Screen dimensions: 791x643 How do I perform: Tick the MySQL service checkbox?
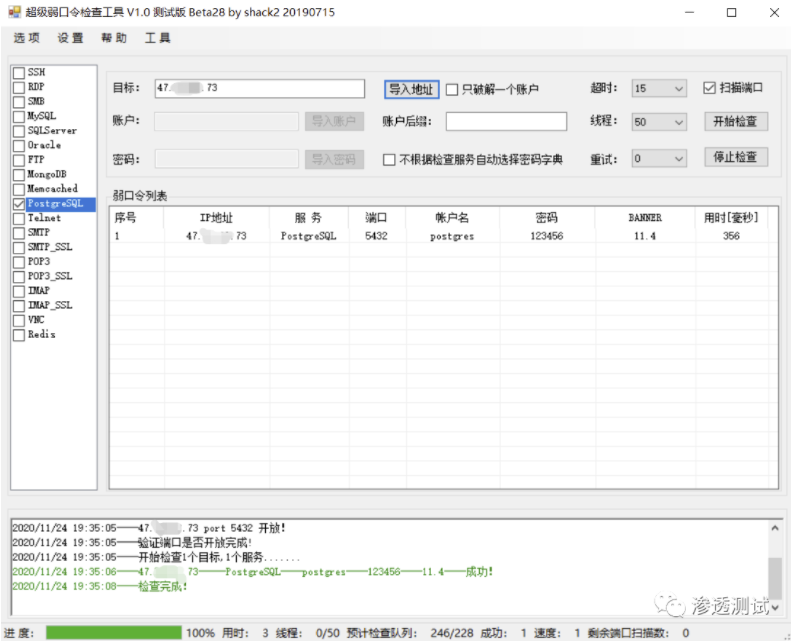coord(19,117)
